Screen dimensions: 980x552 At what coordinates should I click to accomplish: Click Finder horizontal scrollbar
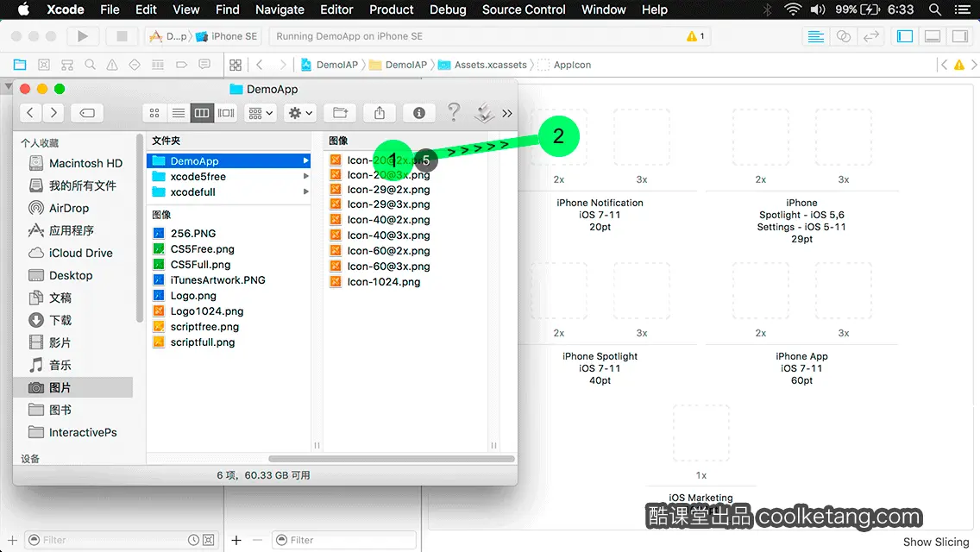392,459
